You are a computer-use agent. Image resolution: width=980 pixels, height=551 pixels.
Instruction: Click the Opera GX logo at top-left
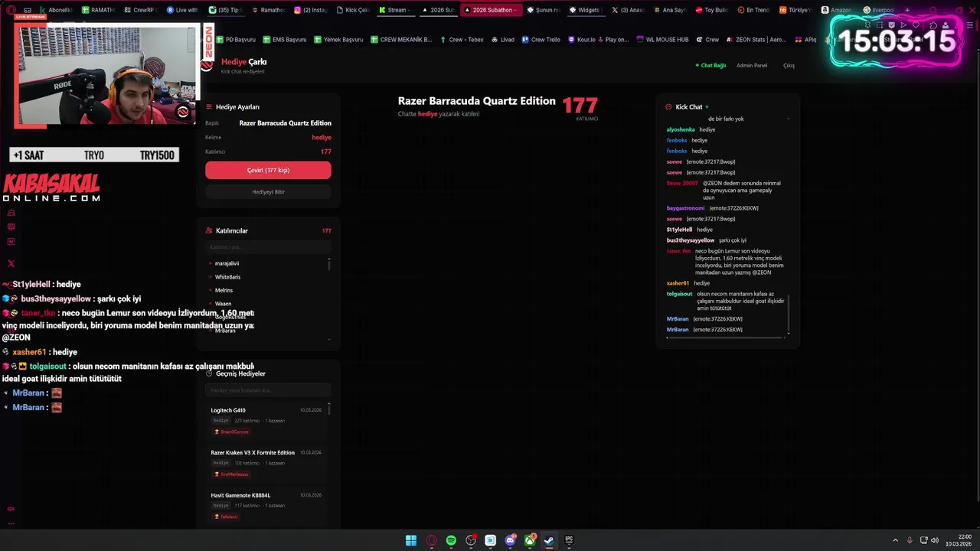point(11,10)
